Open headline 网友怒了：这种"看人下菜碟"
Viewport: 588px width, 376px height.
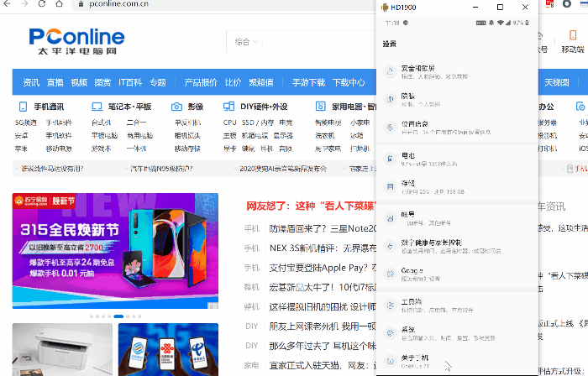pyautogui.click(x=311, y=206)
